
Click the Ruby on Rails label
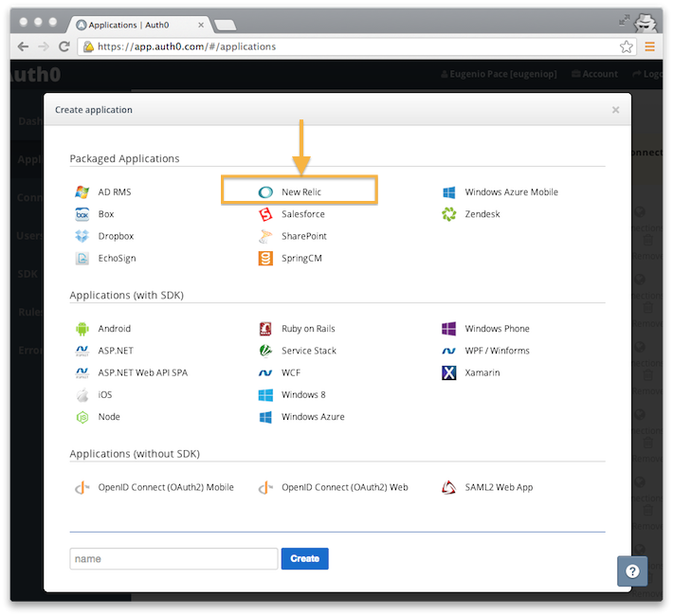pyautogui.click(x=308, y=329)
